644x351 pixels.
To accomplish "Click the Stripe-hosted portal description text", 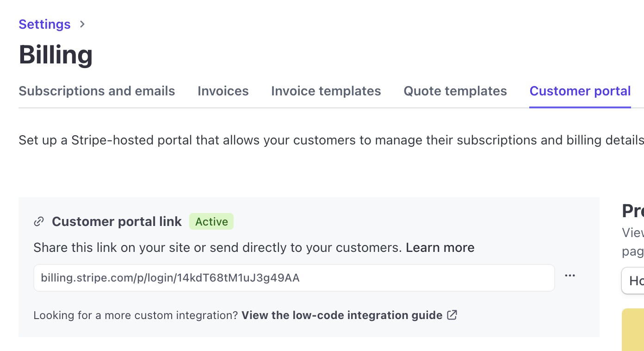I will (324, 140).
